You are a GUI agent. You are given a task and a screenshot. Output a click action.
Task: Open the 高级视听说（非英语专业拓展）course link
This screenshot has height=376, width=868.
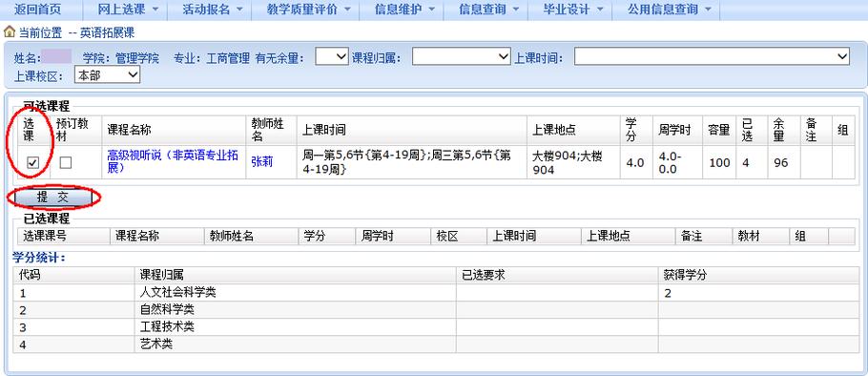coord(173,162)
